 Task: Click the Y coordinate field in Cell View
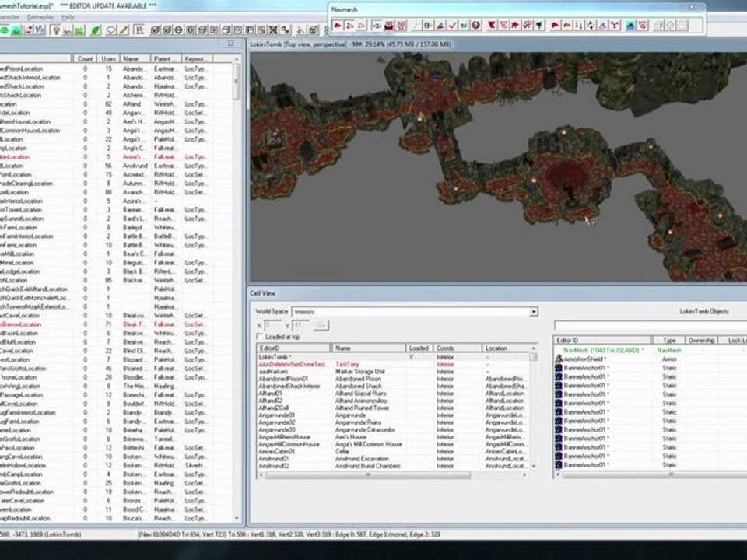(x=300, y=325)
